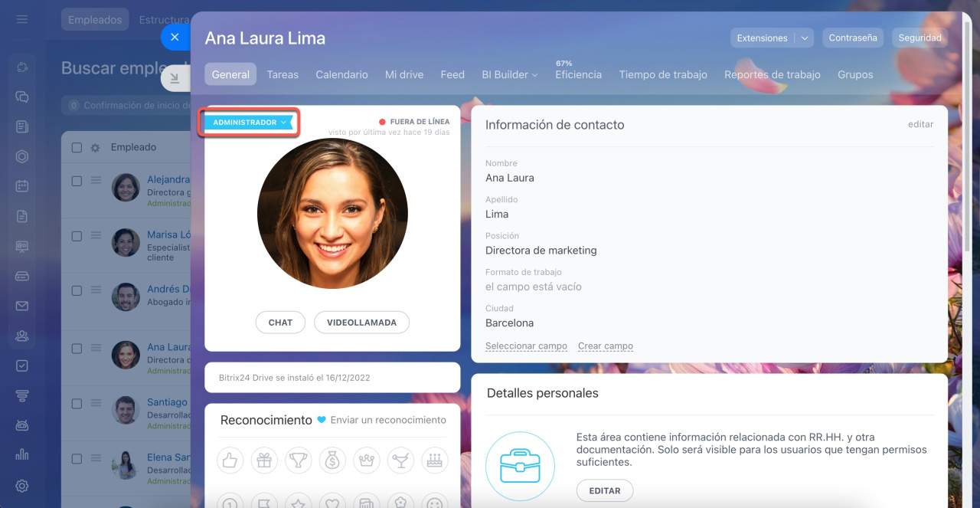Image resolution: width=980 pixels, height=508 pixels.
Task: Switch to the General tab
Action: coord(230,74)
